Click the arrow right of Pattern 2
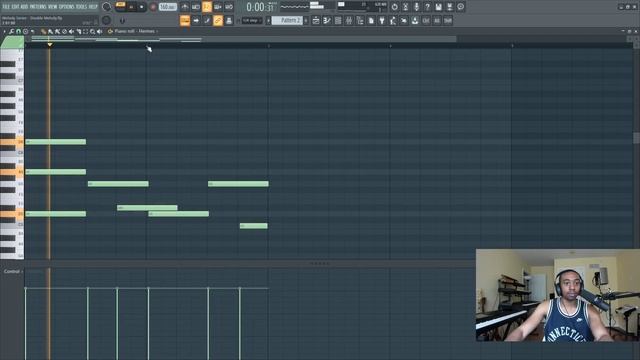The height and width of the screenshot is (360, 640). [x=306, y=20]
